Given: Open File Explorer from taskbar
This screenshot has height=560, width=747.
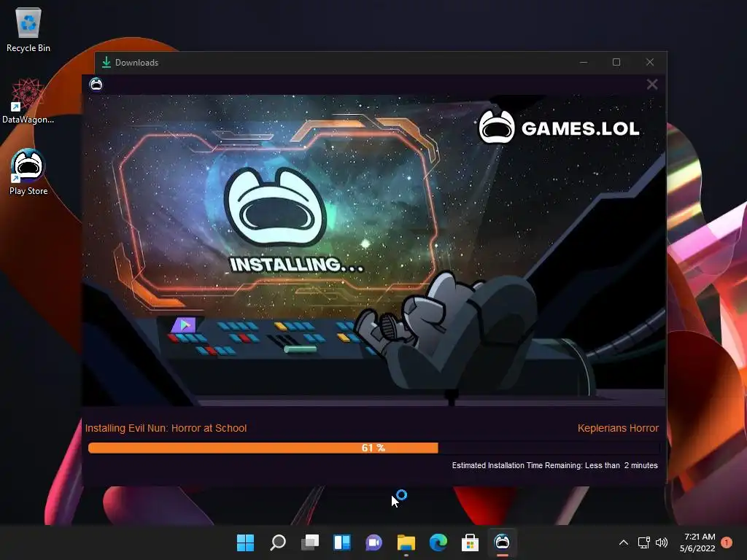Looking at the screenshot, I should click(406, 542).
